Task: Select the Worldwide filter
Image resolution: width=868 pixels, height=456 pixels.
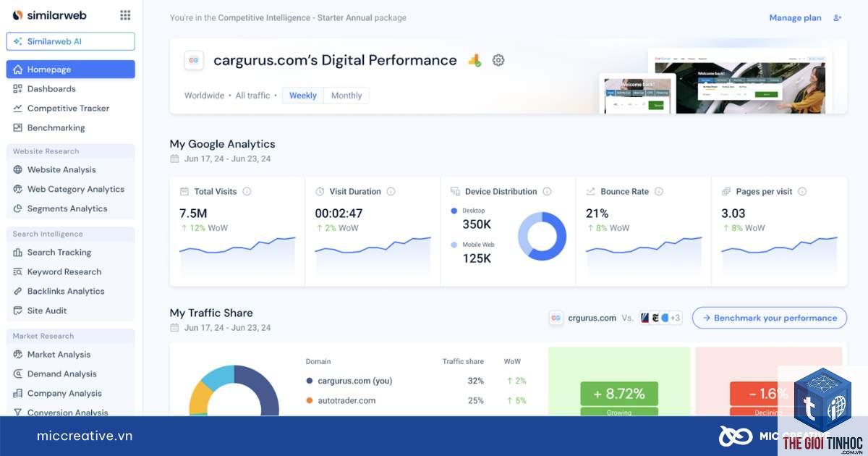Action: pyautogui.click(x=204, y=96)
